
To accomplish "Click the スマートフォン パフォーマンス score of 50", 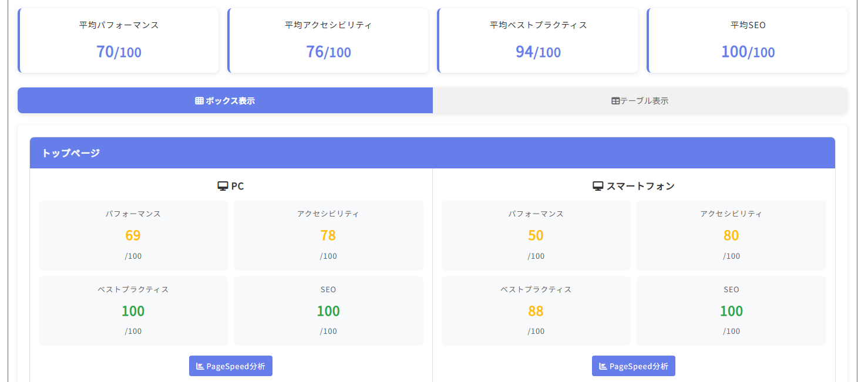I will pos(536,235).
